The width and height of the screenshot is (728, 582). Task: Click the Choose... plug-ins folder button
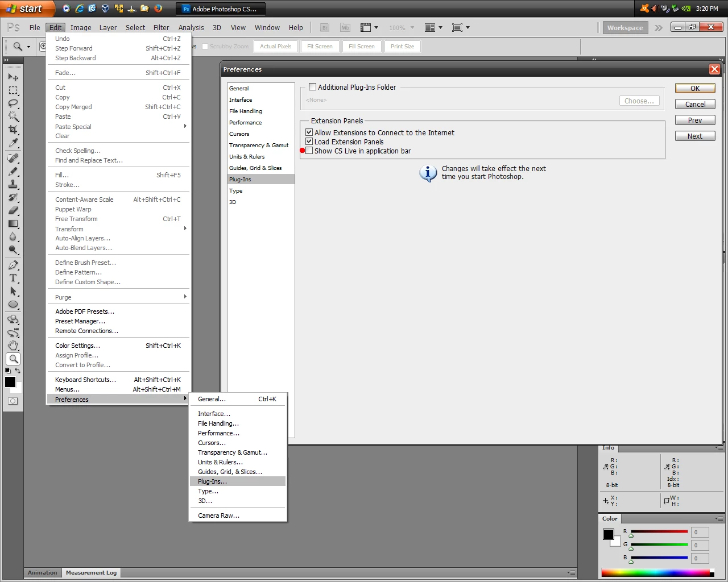click(639, 101)
